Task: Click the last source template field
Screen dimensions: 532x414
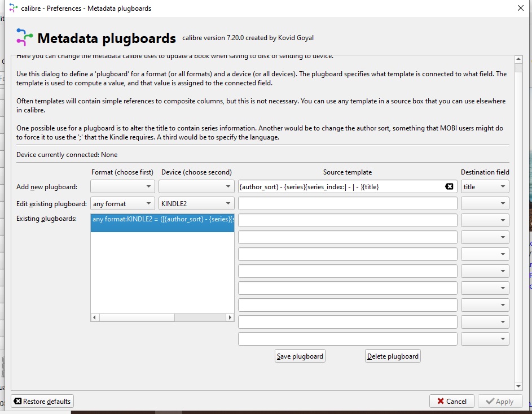Action: tap(348, 339)
